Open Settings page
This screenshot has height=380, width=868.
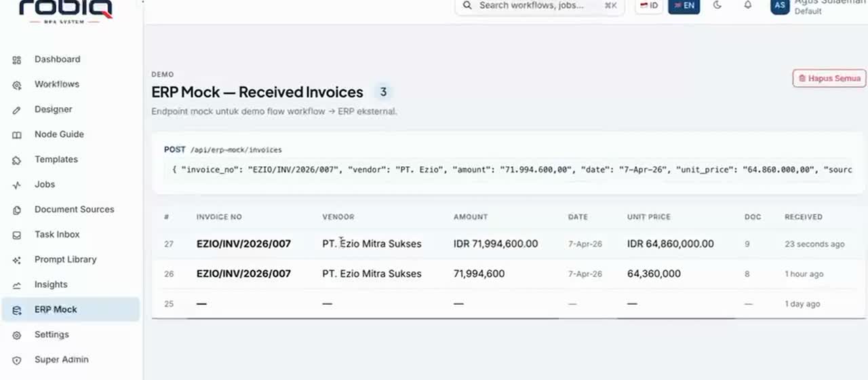coord(52,335)
